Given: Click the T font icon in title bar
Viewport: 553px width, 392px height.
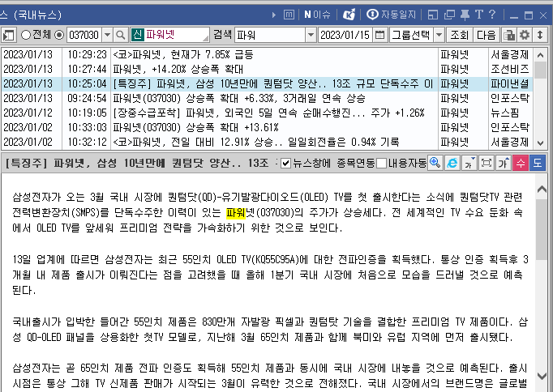Looking at the screenshot, I should click(478, 15).
